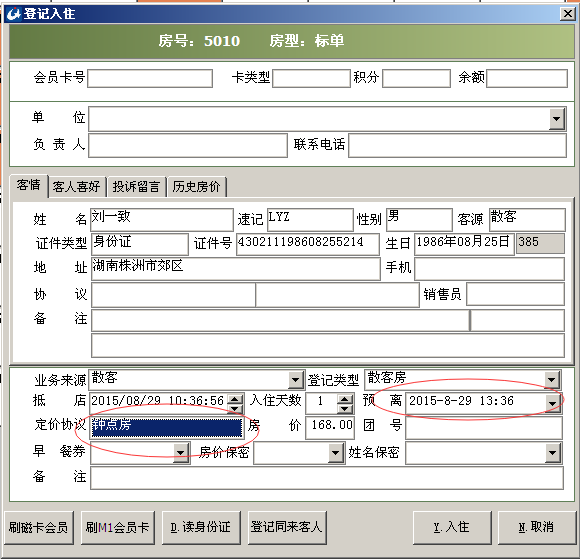Click into the 会员卡号 input field

(x=150, y=78)
